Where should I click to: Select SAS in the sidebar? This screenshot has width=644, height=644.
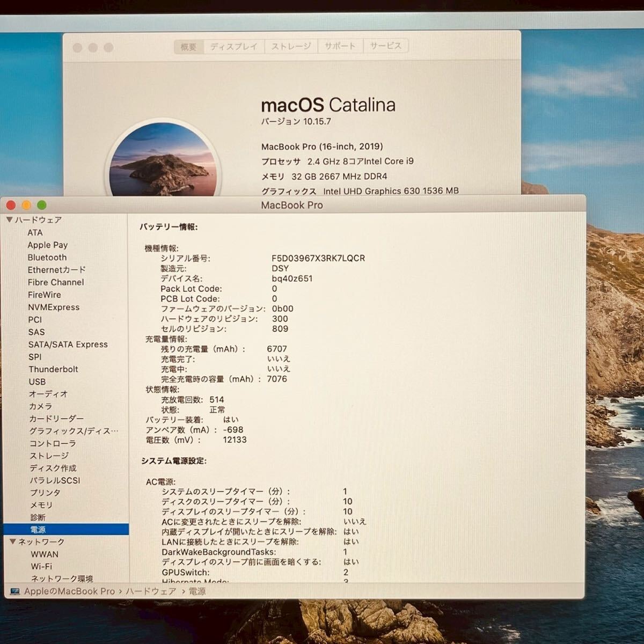pyautogui.click(x=36, y=332)
